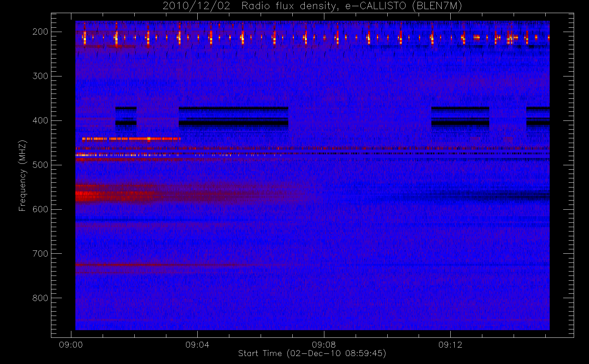Select the 200 frequency tick label
Image resolution: width=589 pixels, height=364 pixels.
(x=40, y=32)
